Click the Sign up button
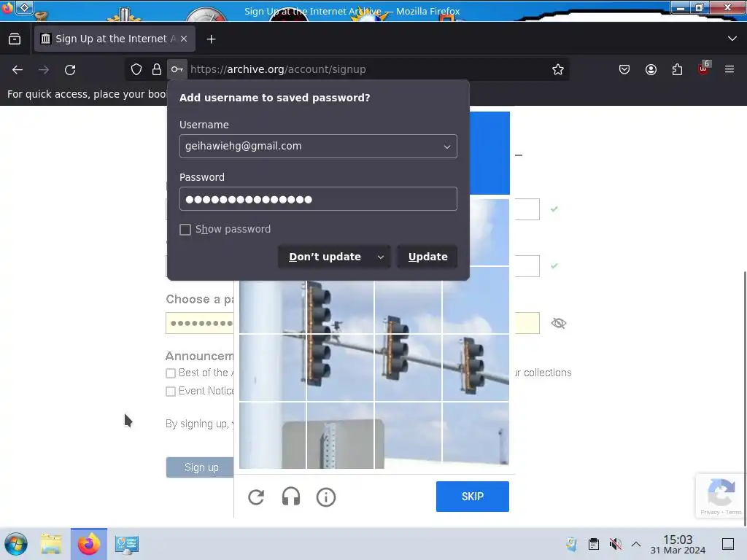The height and width of the screenshot is (560, 747). click(x=200, y=467)
